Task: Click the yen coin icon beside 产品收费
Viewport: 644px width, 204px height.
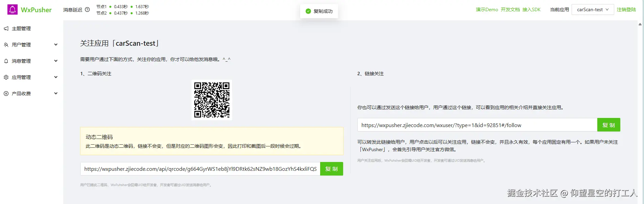Action: coord(6,94)
